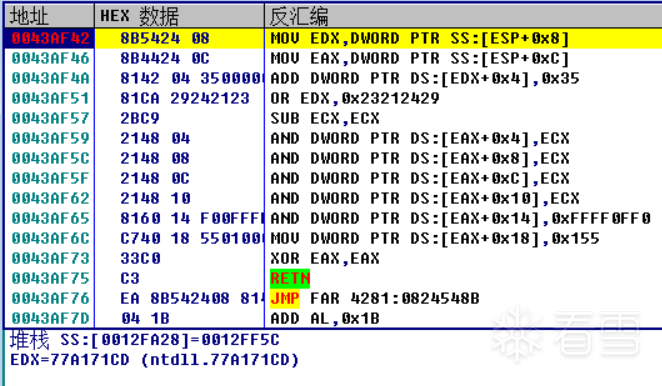Screen dimensions: 662x386
Task: Select address 0043AF59
Action: 50,138
